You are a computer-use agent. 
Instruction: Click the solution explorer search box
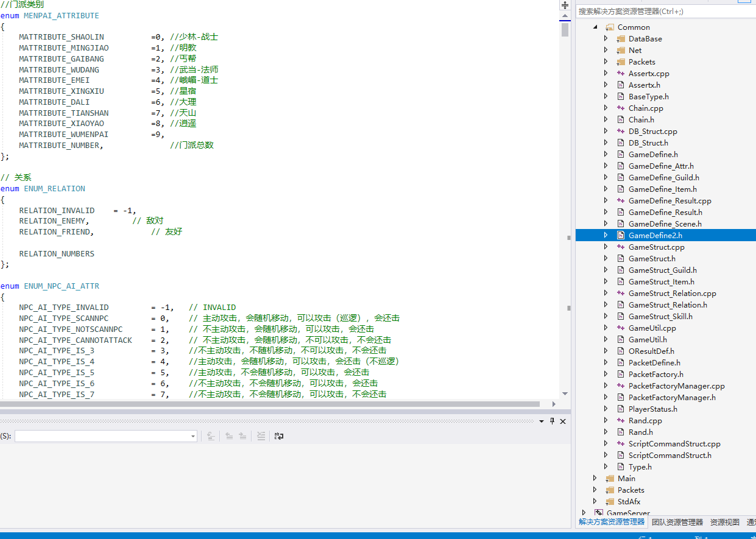pos(664,11)
